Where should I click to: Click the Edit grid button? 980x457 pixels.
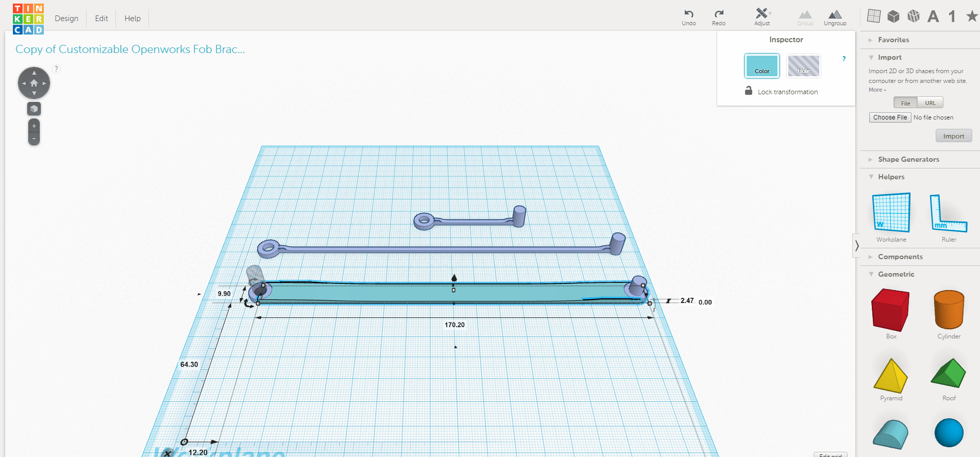click(831, 455)
